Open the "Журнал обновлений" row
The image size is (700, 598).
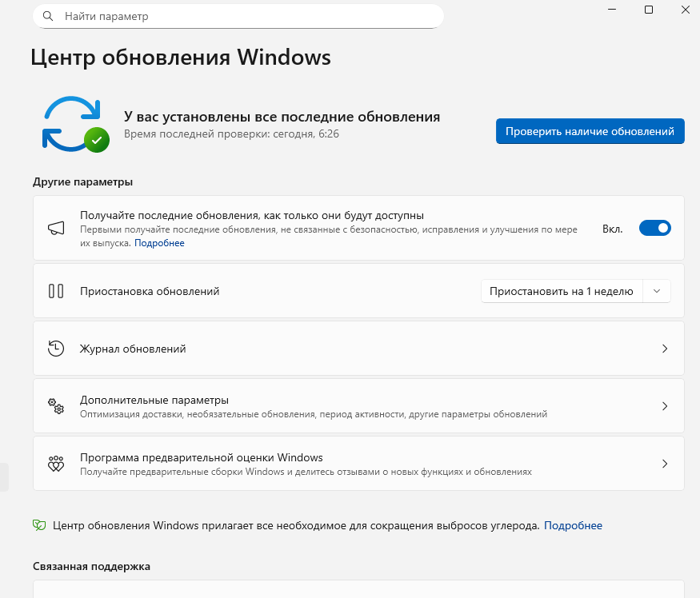coord(358,348)
